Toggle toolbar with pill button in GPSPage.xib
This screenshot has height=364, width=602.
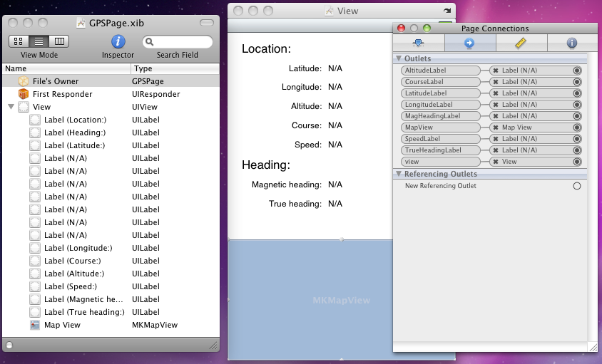[x=207, y=23]
